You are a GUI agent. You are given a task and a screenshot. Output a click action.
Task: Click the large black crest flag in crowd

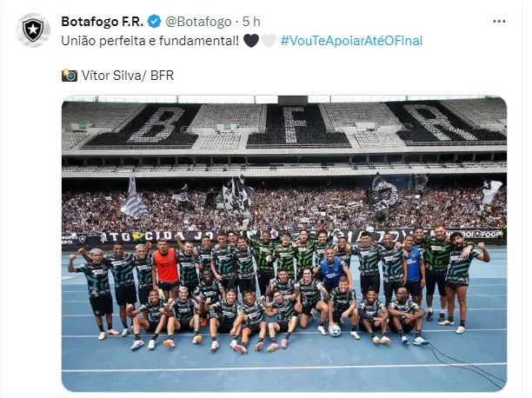coord(383,196)
